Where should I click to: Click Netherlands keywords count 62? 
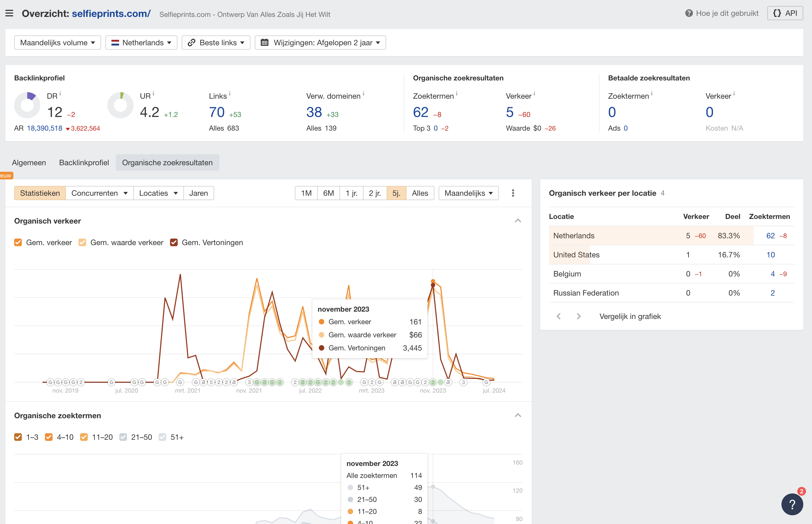pyautogui.click(x=771, y=236)
